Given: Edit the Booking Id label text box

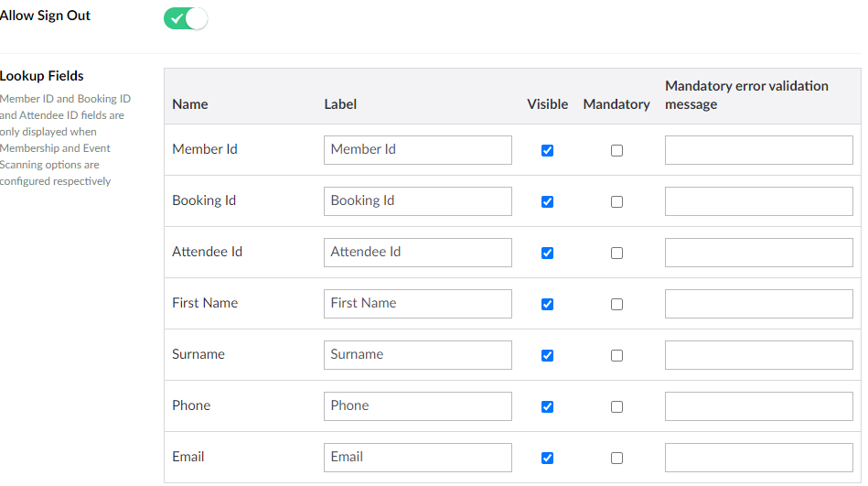Looking at the screenshot, I should (417, 201).
